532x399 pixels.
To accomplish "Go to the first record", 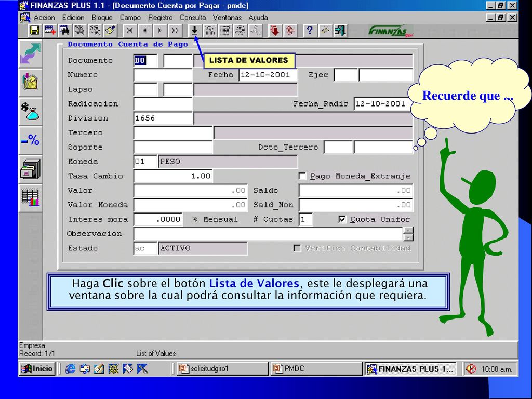I will coord(129,31).
